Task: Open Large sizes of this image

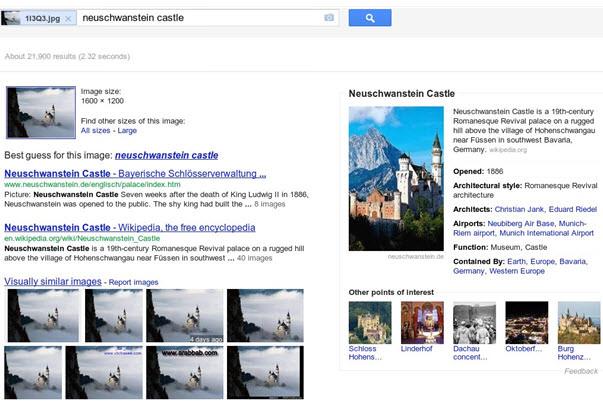Action: (127, 130)
